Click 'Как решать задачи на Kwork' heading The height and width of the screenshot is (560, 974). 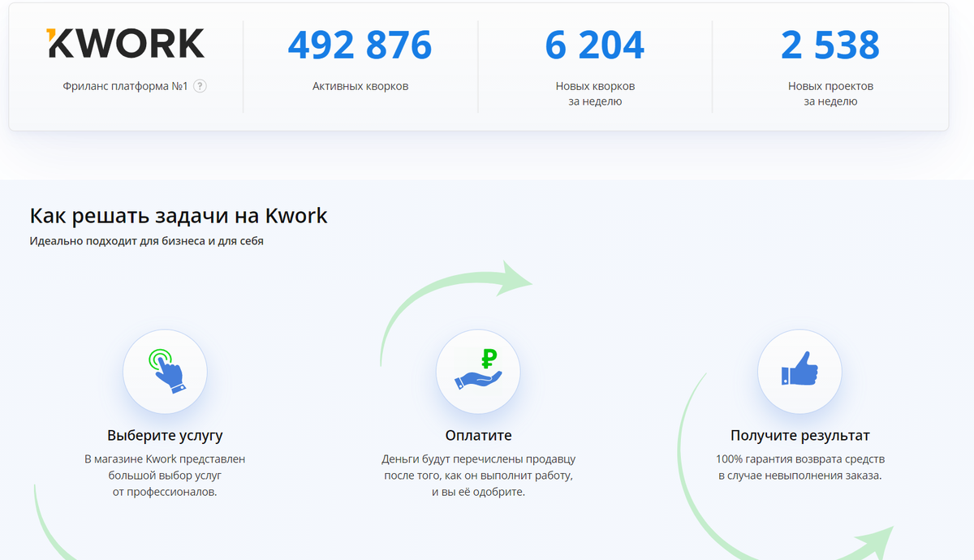coord(179,216)
